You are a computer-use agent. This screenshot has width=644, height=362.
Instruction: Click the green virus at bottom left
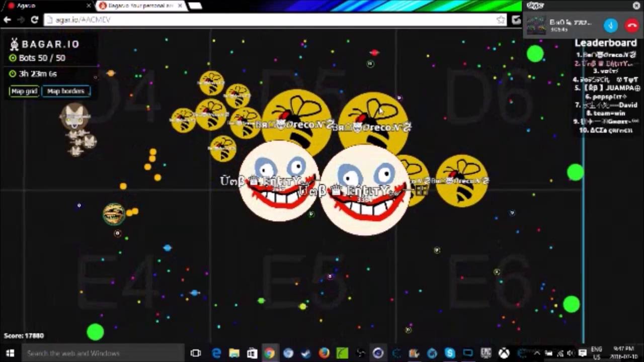95,332
